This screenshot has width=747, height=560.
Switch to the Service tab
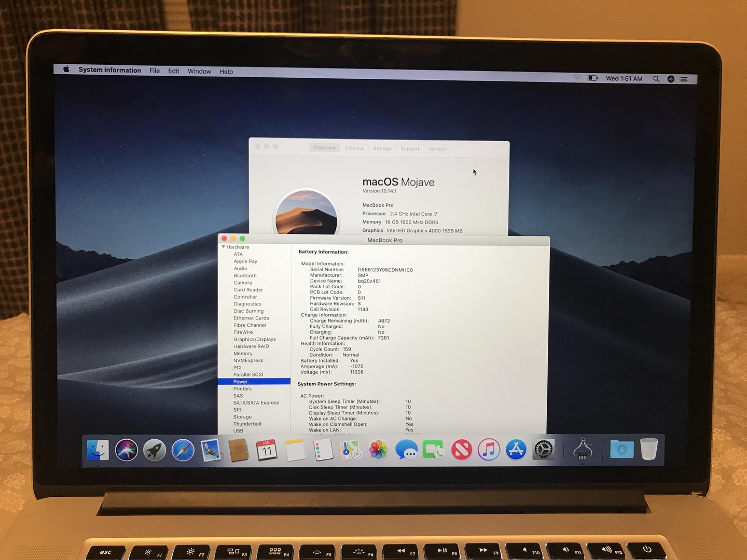click(x=437, y=149)
